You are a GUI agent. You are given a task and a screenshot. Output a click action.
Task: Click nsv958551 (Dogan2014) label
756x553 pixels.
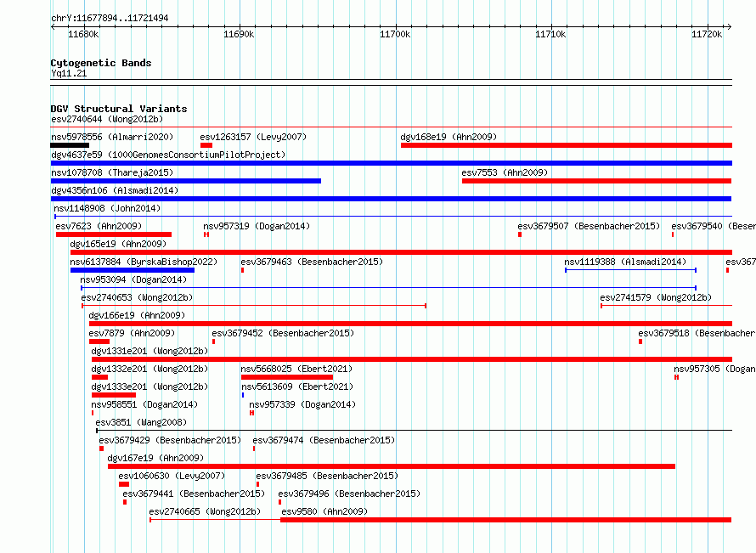(144, 404)
